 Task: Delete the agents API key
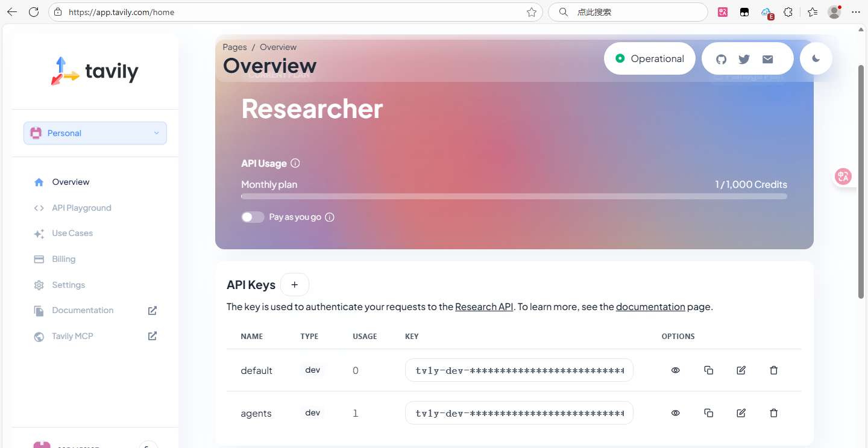click(774, 413)
